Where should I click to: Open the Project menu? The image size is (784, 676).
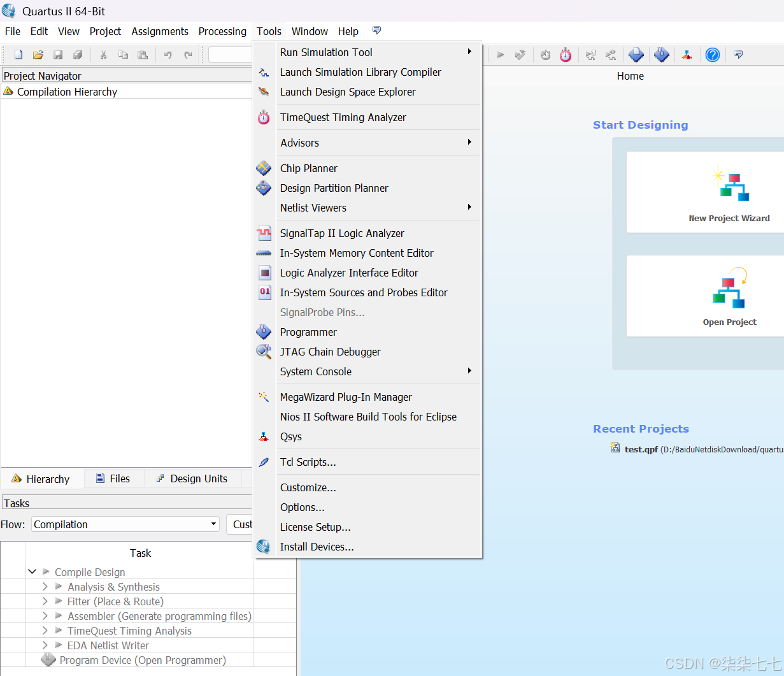[105, 31]
